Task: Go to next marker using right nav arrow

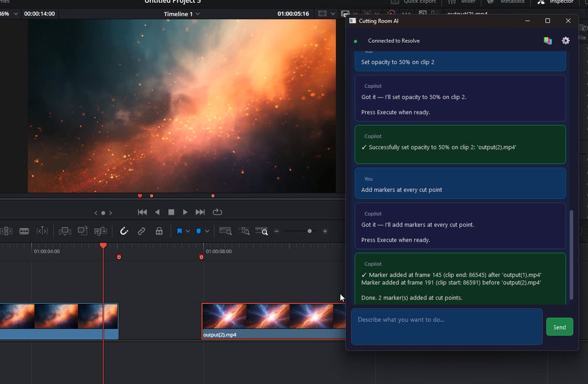Action: point(111,213)
